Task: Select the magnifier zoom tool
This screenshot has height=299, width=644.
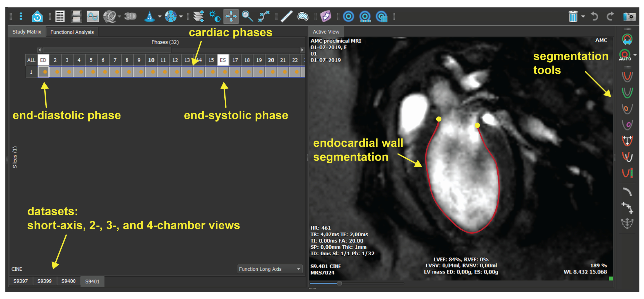Action: [x=247, y=16]
